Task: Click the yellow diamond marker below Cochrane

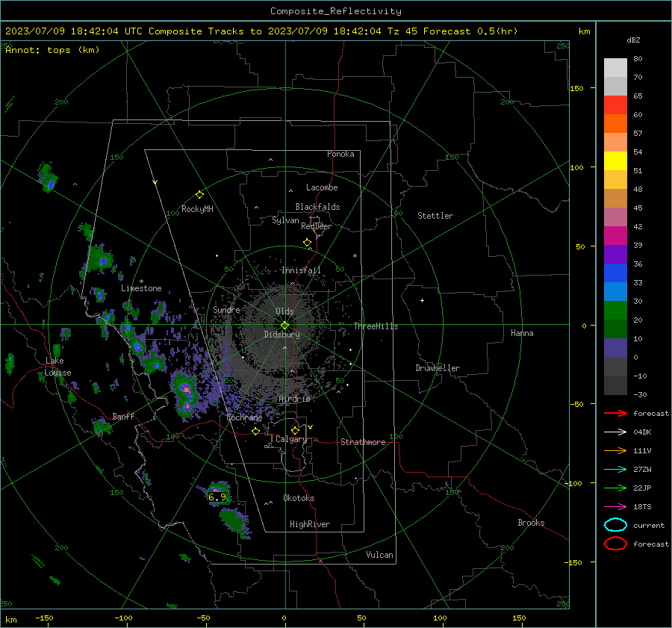Action: pyautogui.click(x=256, y=431)
